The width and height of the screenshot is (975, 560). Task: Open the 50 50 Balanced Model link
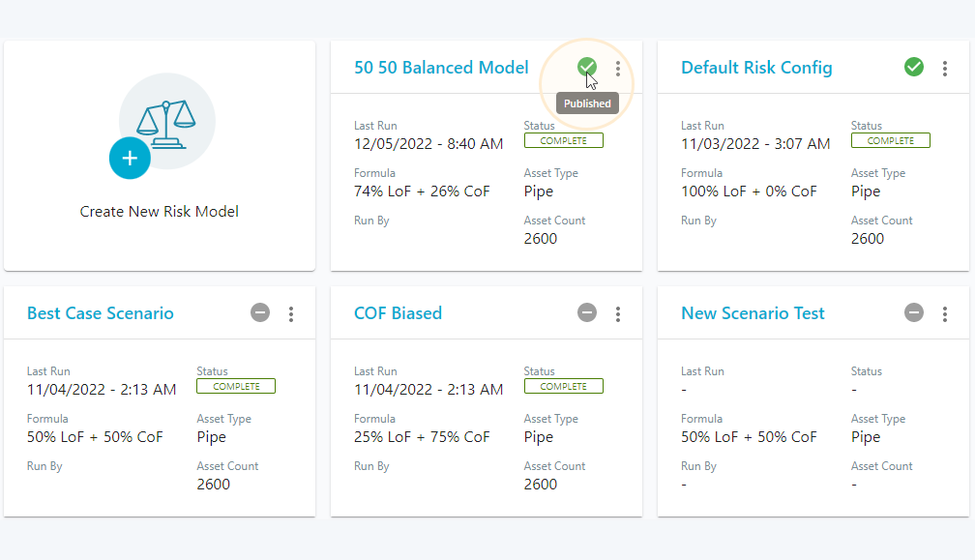[x=441, y=68]
